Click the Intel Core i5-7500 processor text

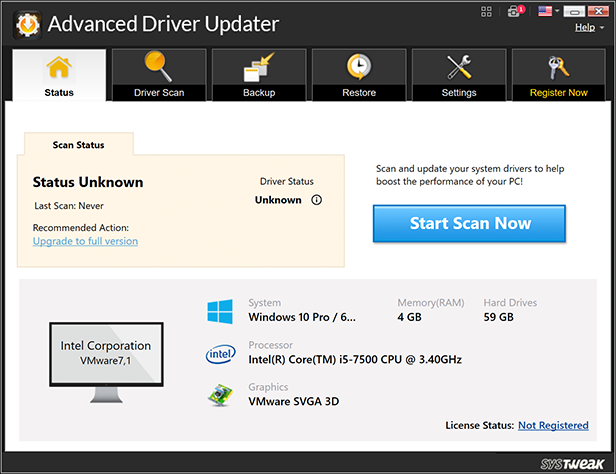(x=355, y=360)
